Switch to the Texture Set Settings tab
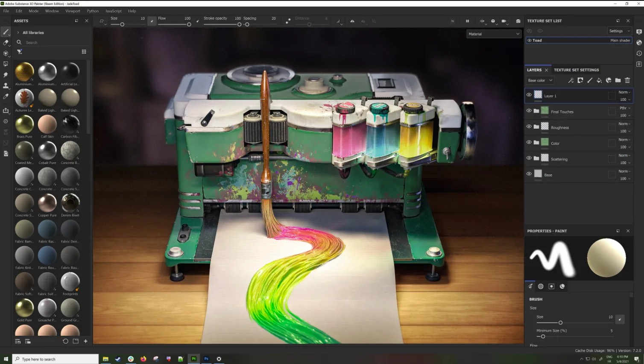 [576, 70]
